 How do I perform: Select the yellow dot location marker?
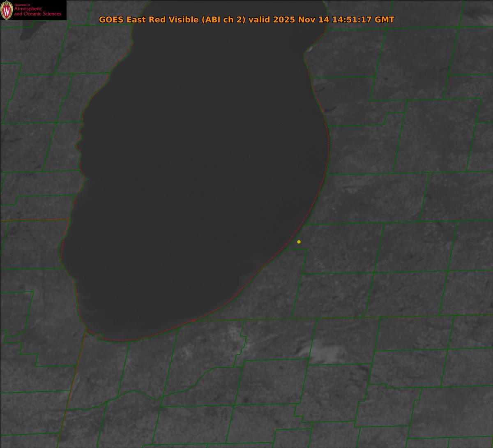[299, 242]
